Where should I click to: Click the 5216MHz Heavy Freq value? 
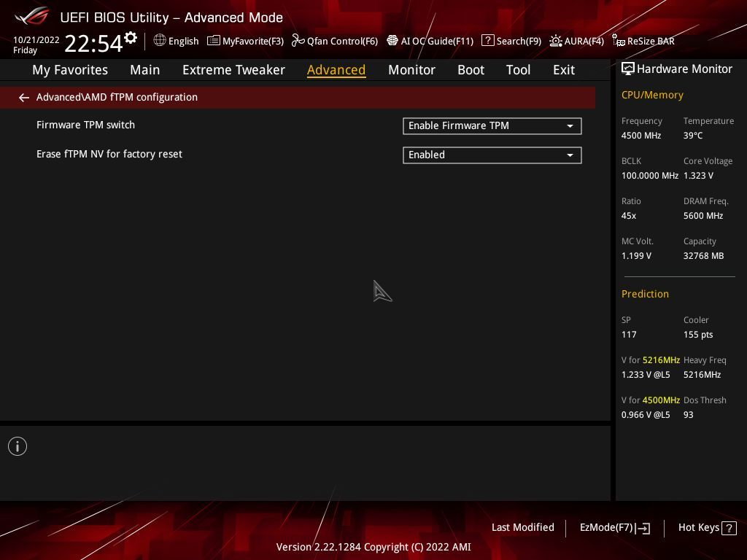[702, 375]
